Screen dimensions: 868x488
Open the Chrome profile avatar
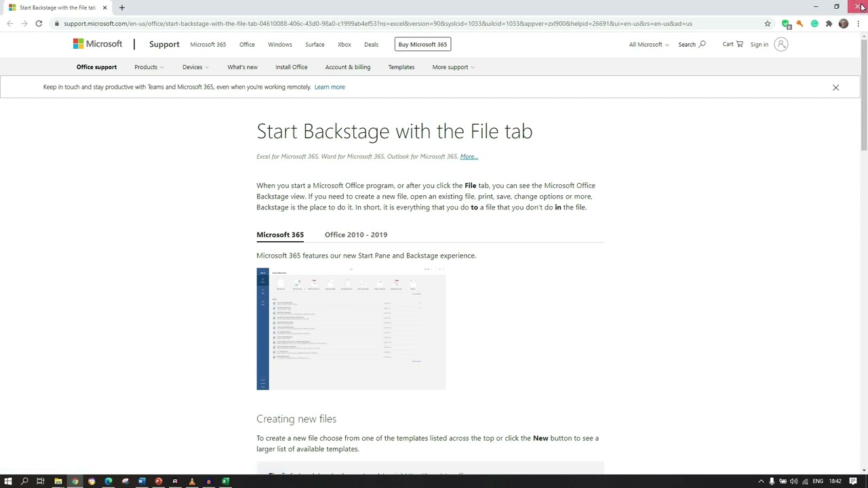tap(844, 24)
